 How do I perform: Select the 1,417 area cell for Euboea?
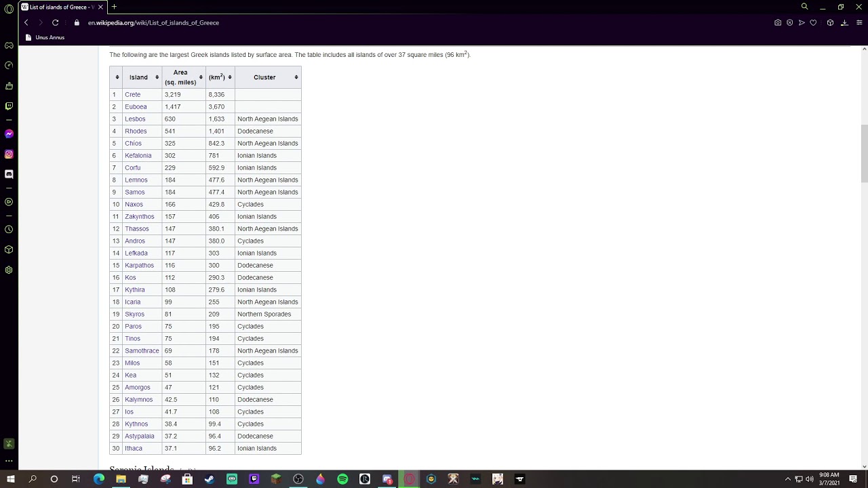click(x=184, y=106)
